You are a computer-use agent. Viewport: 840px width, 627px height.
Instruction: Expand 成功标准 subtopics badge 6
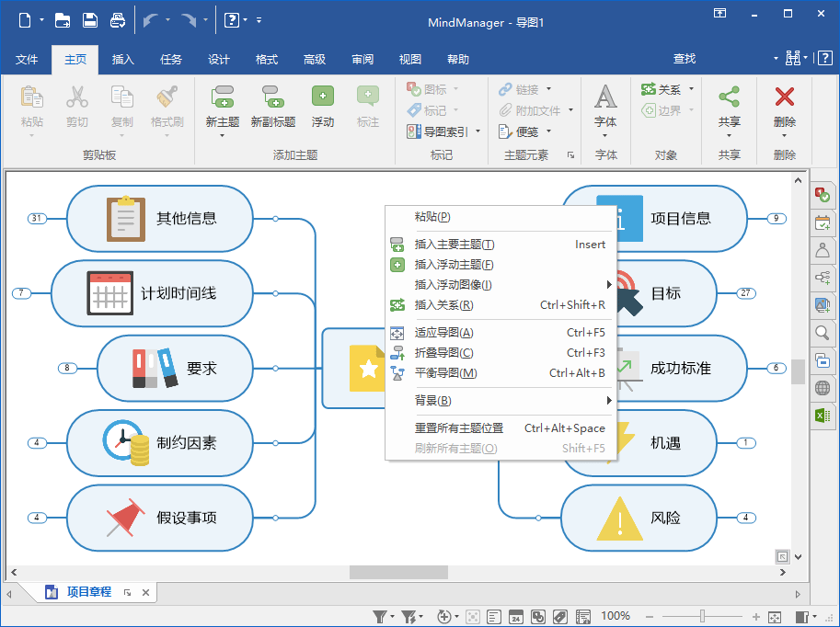[777, 369]
